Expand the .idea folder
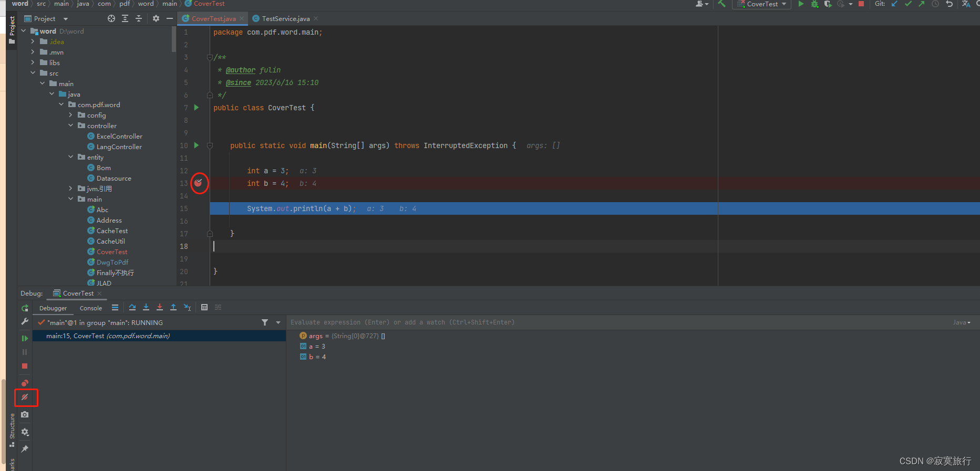This screenshot has height=471, width=980. click(33, 41)
